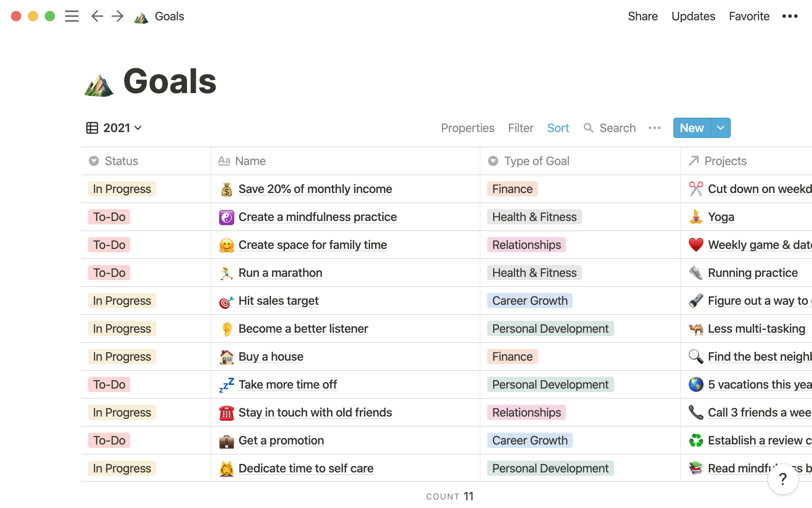Click the Search icon to search goals
Viewport: 812px width, 508px height.
tap(589, 127)
